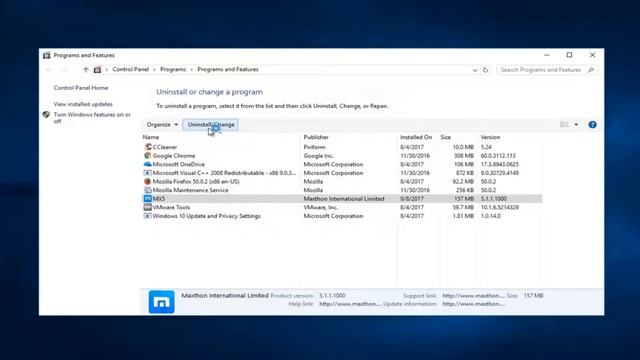Select the Microsoft OneDrive name text
Viewport: 640px width, 360px height.
pos(179,164)
